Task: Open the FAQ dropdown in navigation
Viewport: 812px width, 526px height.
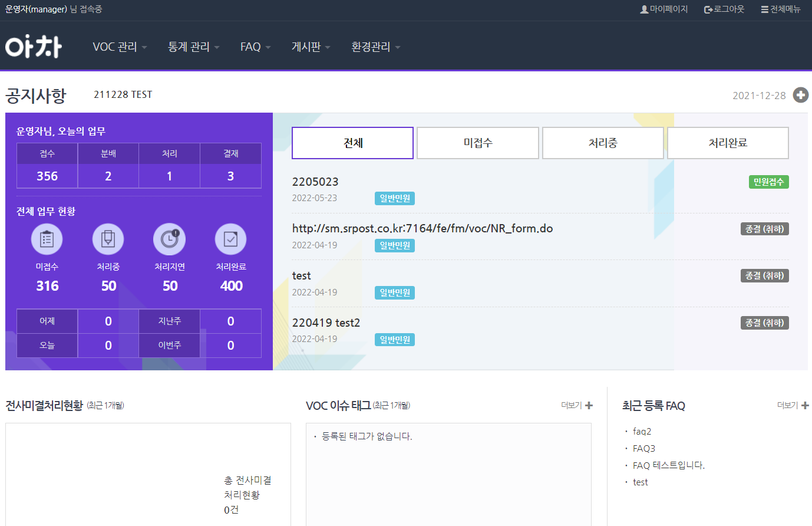Action: tap(255, 47)
